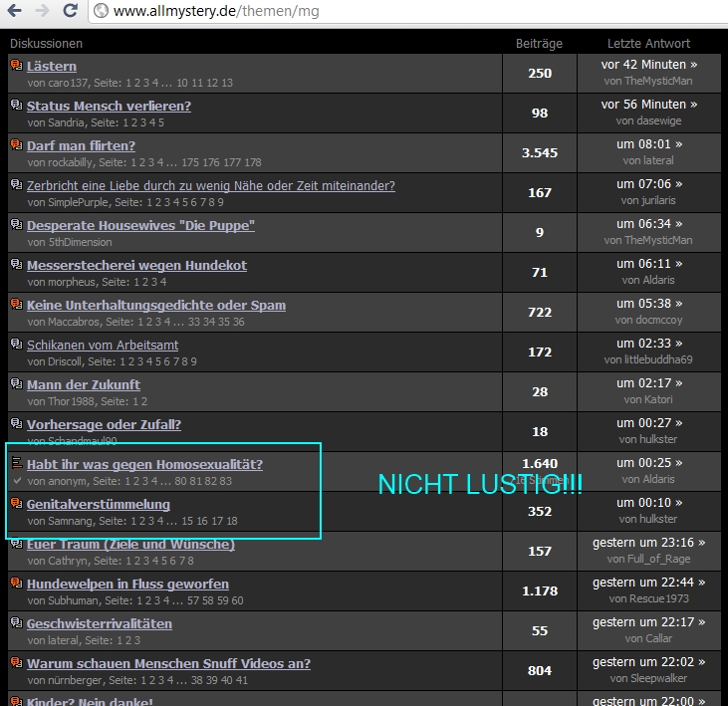Click the 'Beiträge' column header
Viewport: 728px width, 706px height.
pyautogui.click(x=539, y=44)
